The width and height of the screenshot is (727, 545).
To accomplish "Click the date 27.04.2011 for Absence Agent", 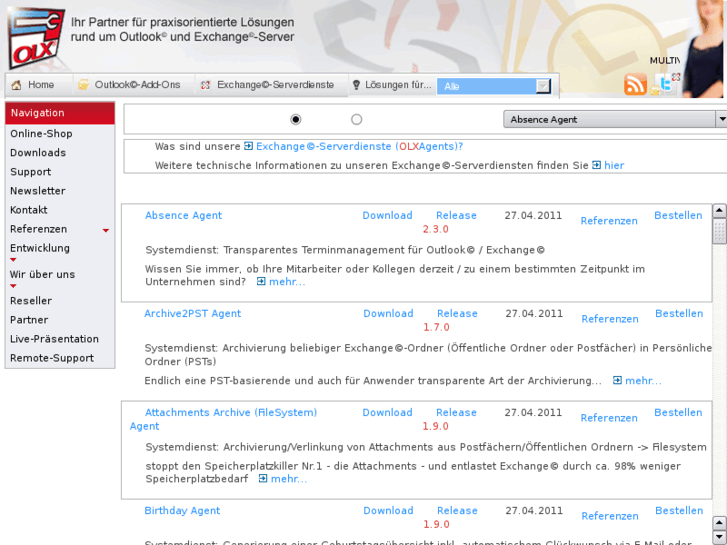I will [533, 215].
